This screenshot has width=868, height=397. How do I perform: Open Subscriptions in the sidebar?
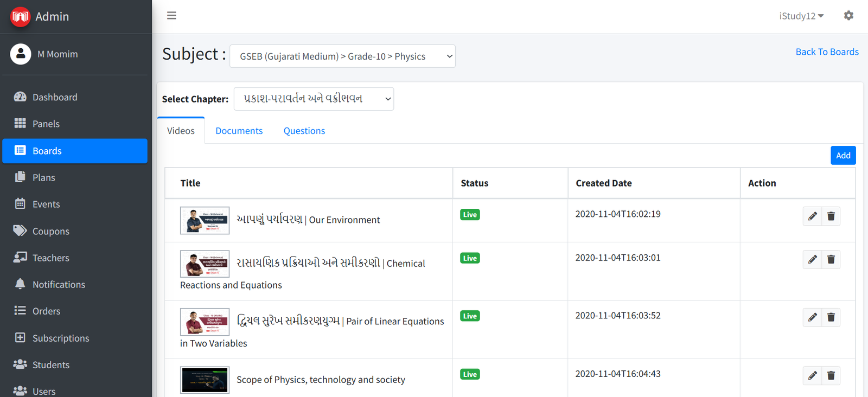pos(61,338)
